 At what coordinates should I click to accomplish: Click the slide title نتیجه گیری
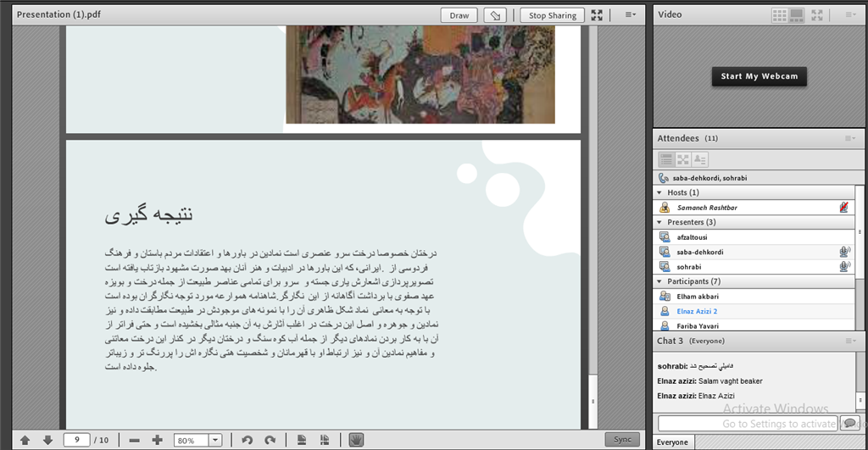pos(149,214)
